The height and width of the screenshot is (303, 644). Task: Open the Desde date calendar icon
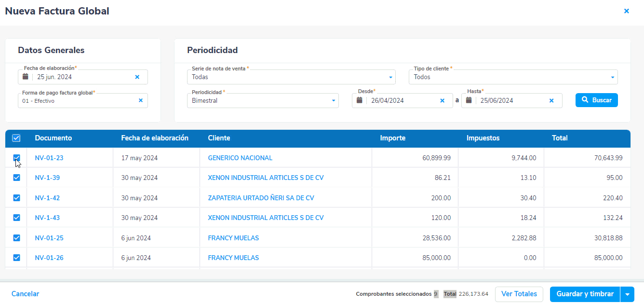[360, 100]
